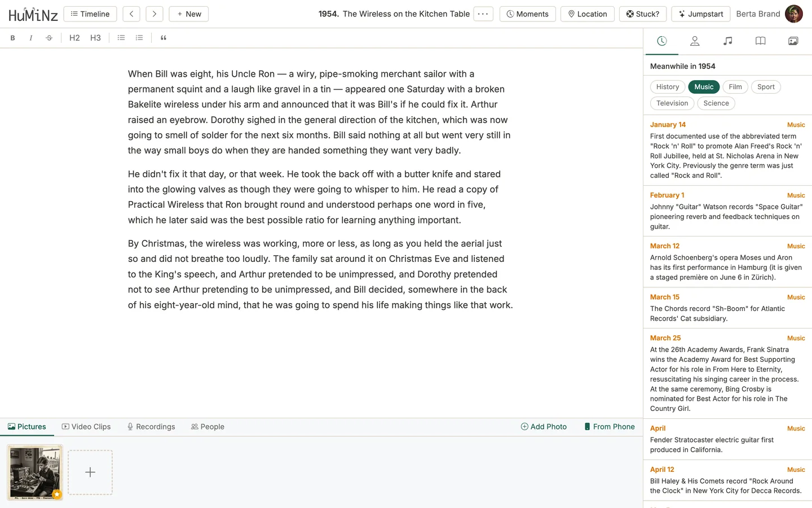
Task: Set the story Location
Action: pos(588,14)
